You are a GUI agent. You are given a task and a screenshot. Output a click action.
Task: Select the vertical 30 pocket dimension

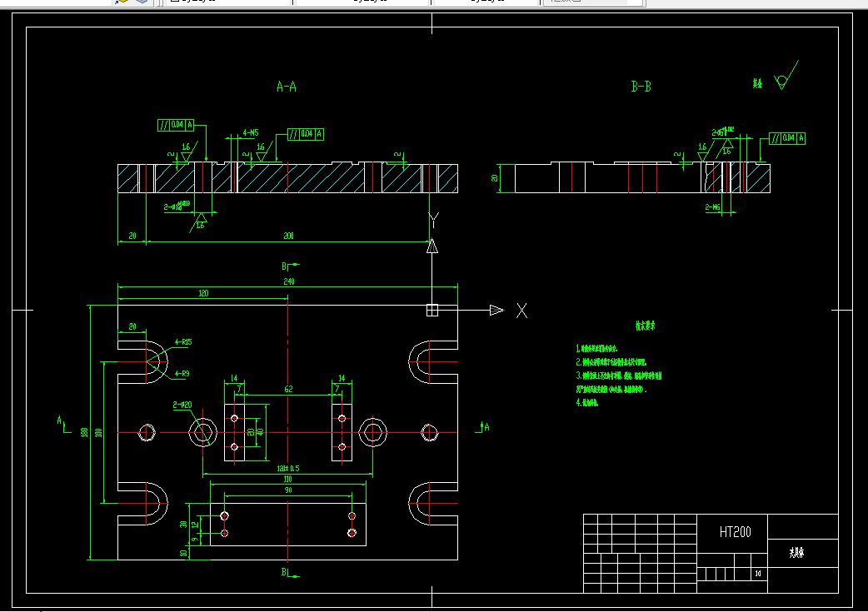183,524
